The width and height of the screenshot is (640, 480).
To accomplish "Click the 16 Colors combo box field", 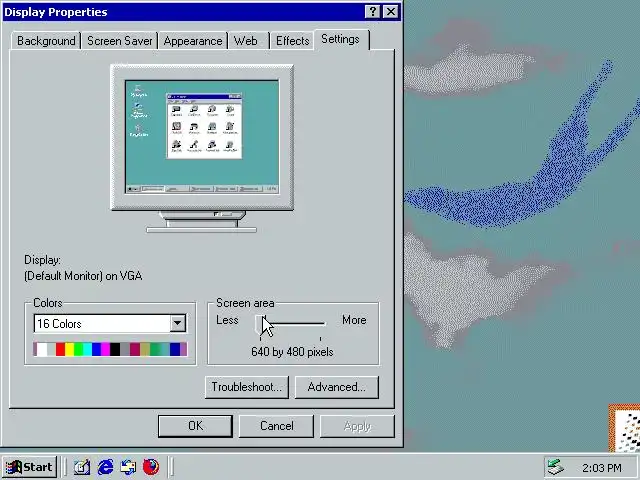I will 110,324.
